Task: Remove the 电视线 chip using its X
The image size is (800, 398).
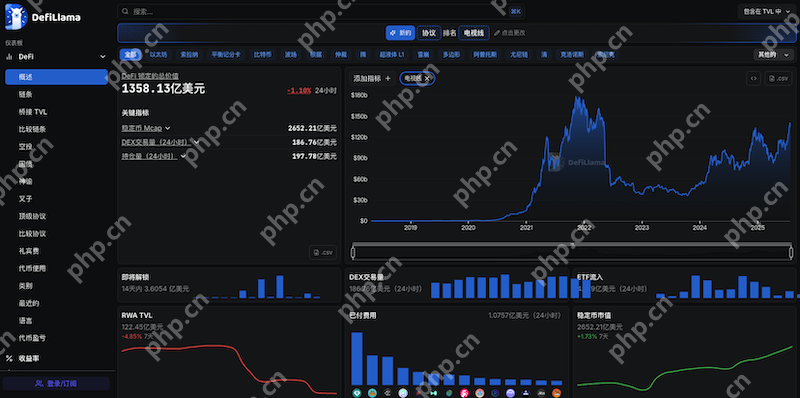Action: coord(427,78)
